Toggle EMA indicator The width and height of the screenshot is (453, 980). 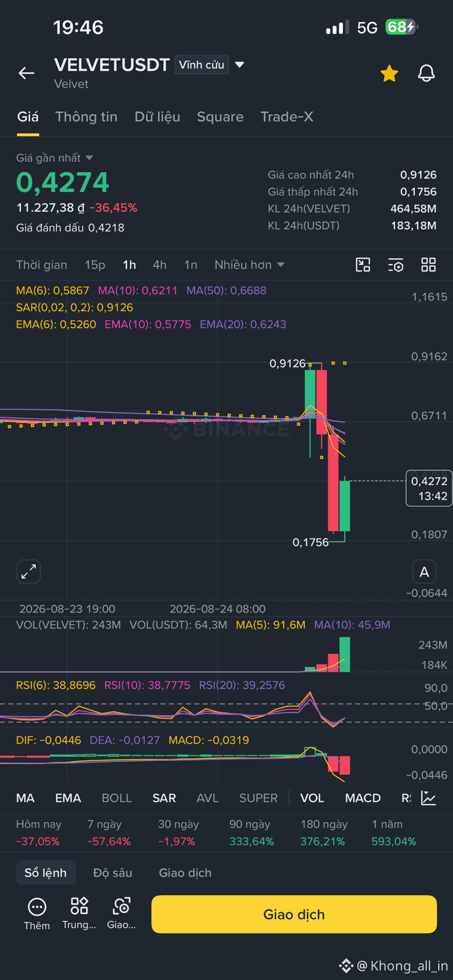click(x=68, y=798)
